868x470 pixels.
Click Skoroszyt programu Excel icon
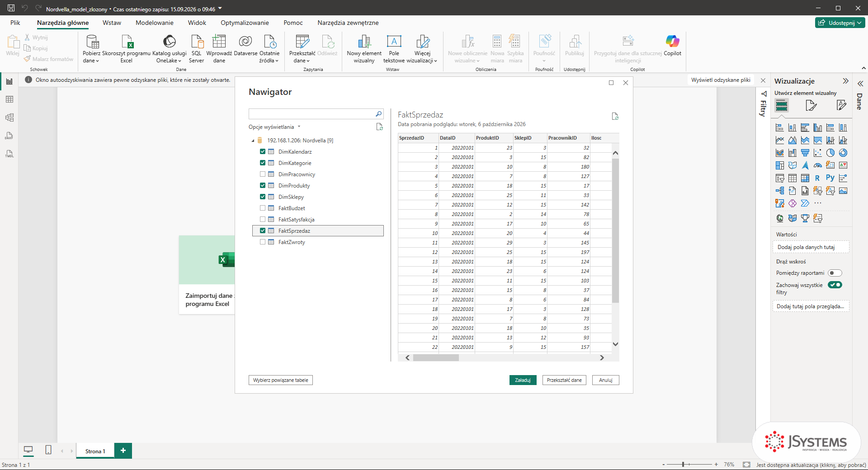[127, 42]
